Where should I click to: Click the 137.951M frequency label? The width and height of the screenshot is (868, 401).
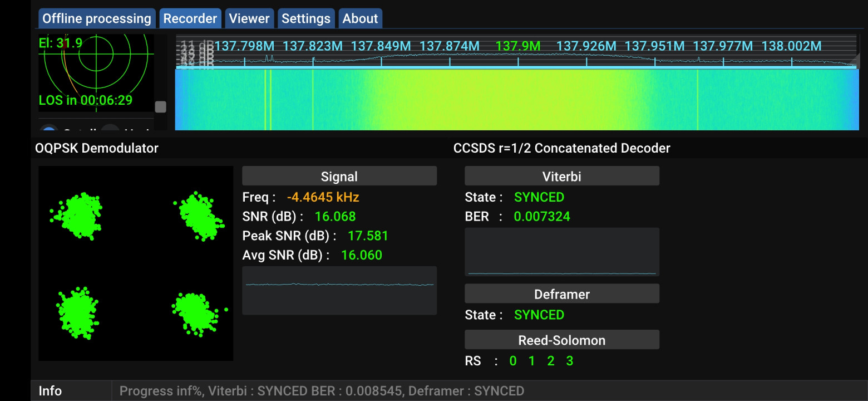655,46
